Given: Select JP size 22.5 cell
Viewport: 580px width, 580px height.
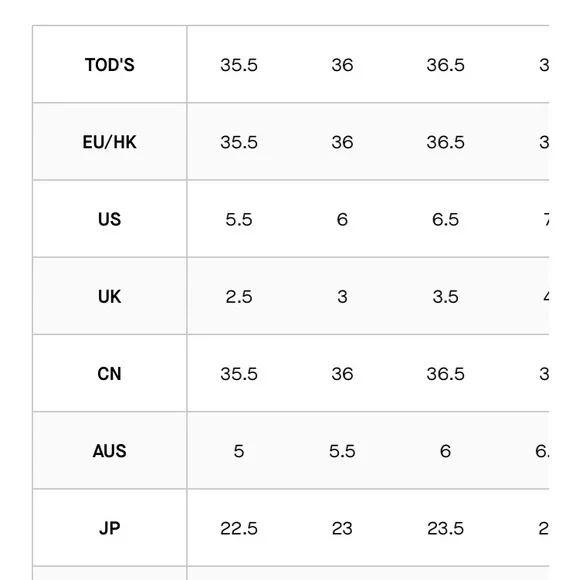Looking at the screenshot, I should [x=239, y=529].
